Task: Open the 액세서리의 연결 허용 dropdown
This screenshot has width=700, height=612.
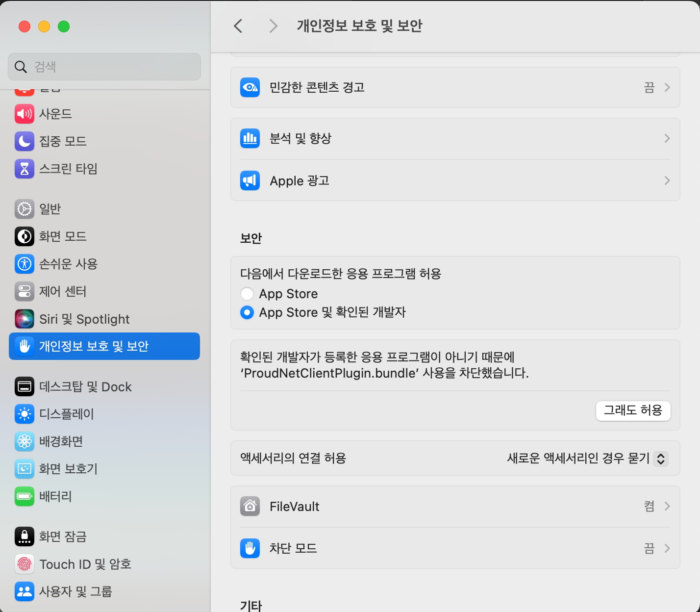Action: [x=660, y=459]
